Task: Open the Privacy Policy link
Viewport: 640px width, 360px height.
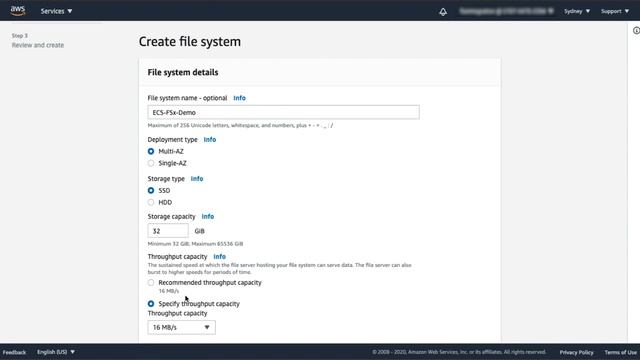Action: point(576,352)
